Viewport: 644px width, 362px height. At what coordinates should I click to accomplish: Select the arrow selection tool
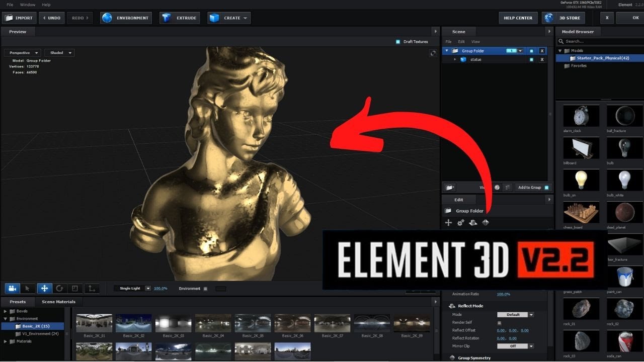click(28, 289)
